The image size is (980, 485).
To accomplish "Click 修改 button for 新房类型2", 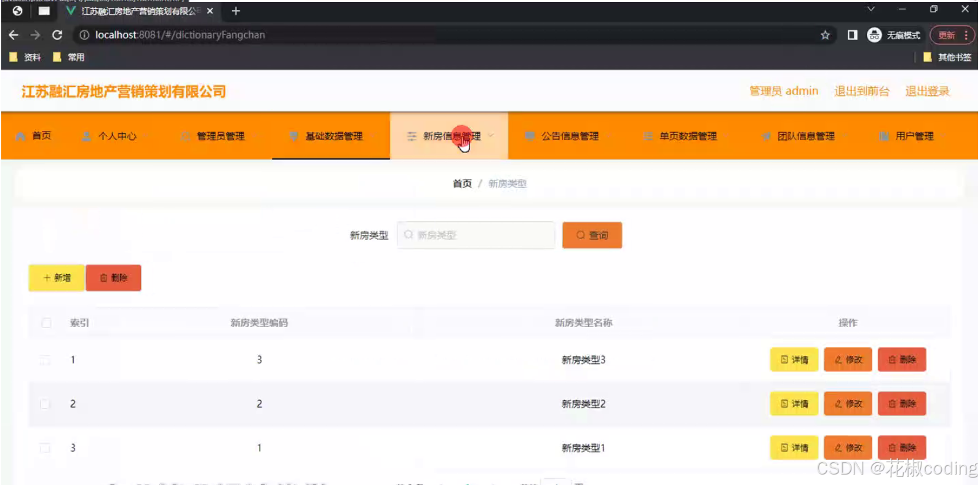I will tap(848, 404).
